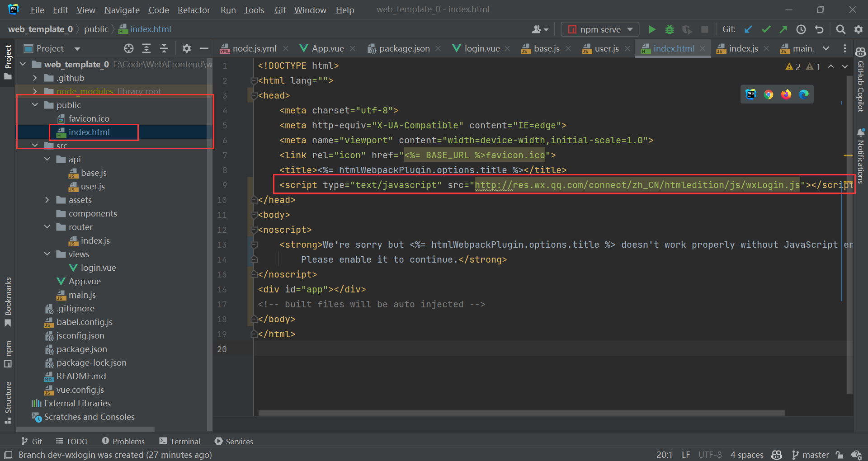Click the Debug bug icon
Screen dimensions: 868x461
[670, 29]
